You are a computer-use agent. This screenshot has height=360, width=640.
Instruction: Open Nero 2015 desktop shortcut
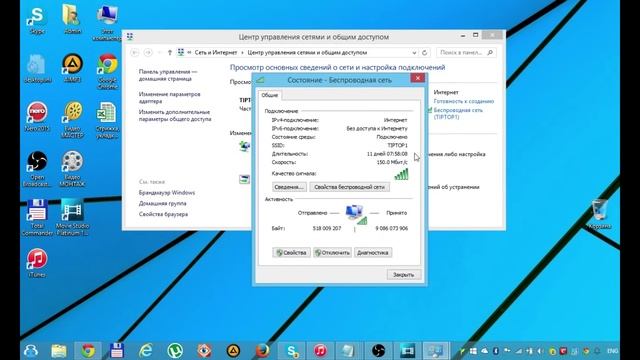pos(37,116)
